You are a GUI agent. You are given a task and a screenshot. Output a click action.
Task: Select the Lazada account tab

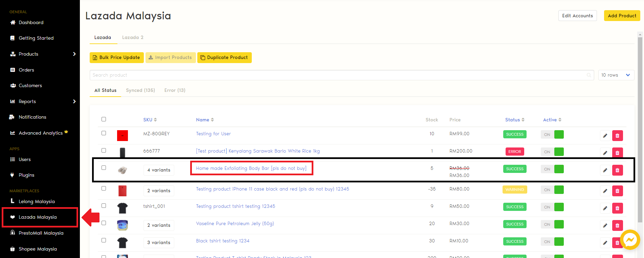(x=103, y=37)
